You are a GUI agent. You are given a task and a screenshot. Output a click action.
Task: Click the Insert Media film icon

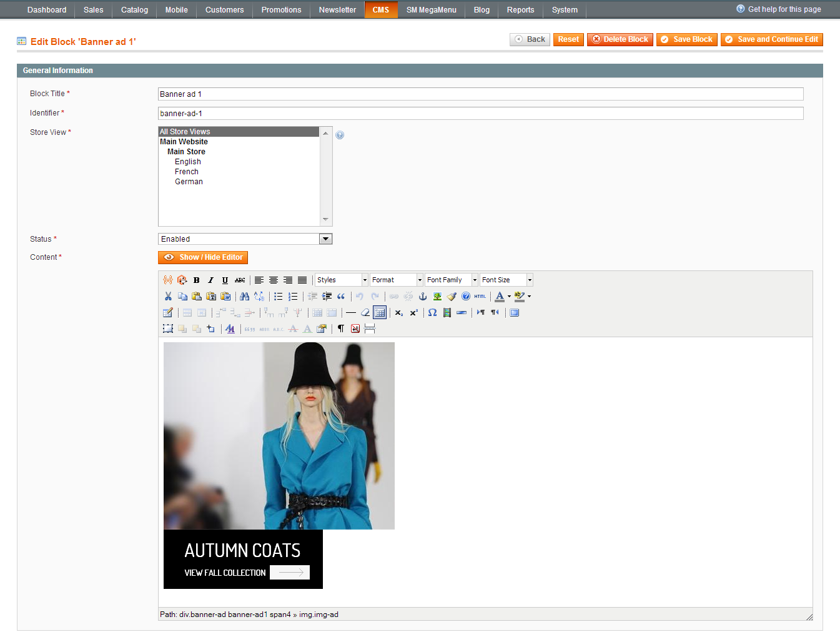[447, 312]
